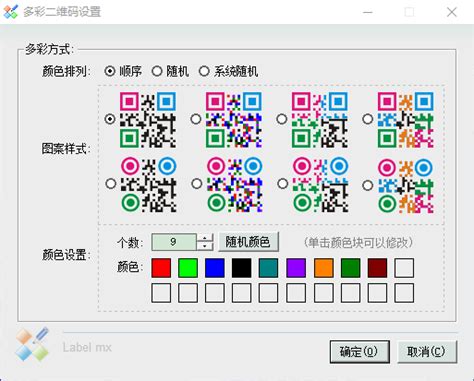
Task: Click the multicolor-dot round-corner QR thumbnail
Action: click(234, 185)
